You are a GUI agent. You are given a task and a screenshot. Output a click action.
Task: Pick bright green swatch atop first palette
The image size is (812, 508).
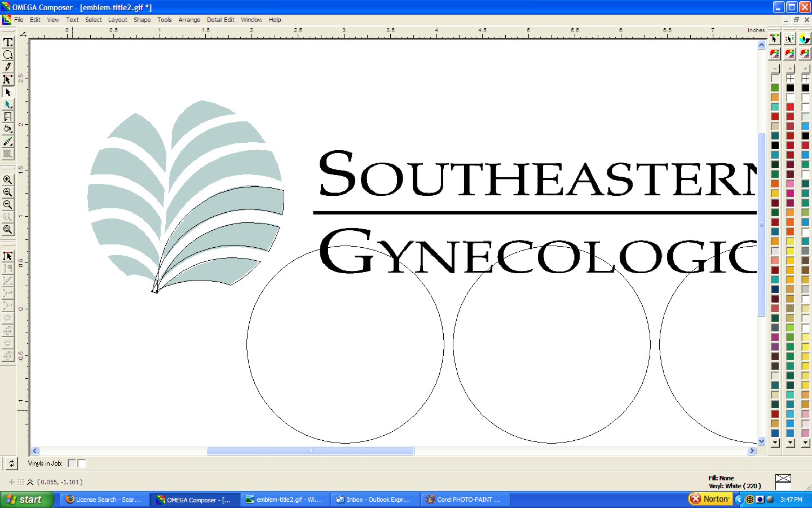pos(775,88)
